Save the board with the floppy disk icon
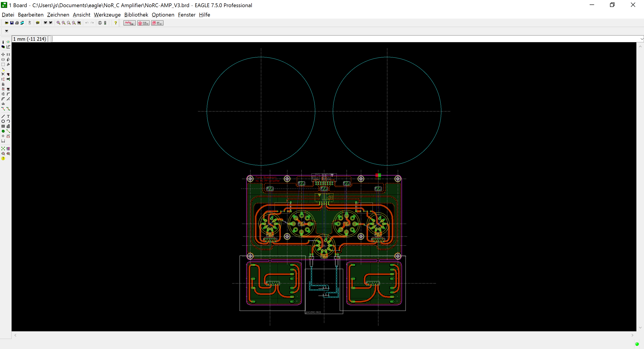Screen dimensions: 644x349 tap(12, 23)
